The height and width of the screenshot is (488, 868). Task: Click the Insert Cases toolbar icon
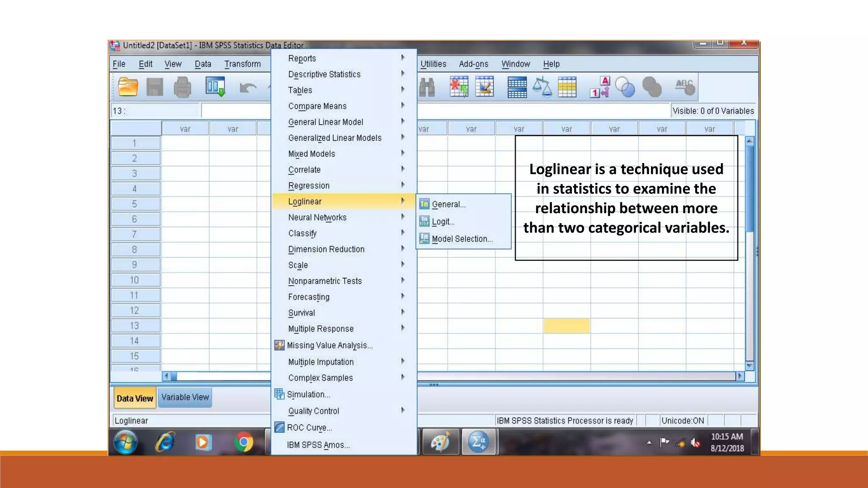[459, 87]
